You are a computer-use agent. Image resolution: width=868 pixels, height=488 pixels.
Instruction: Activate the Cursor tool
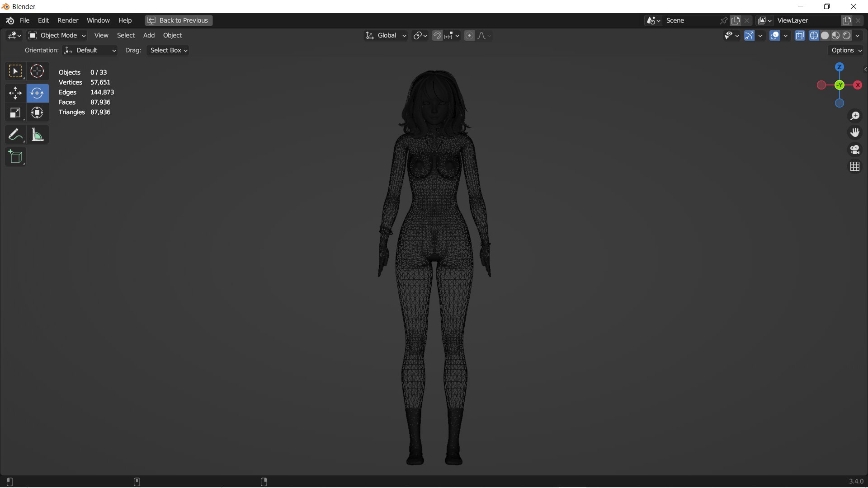tap(37, 71)
